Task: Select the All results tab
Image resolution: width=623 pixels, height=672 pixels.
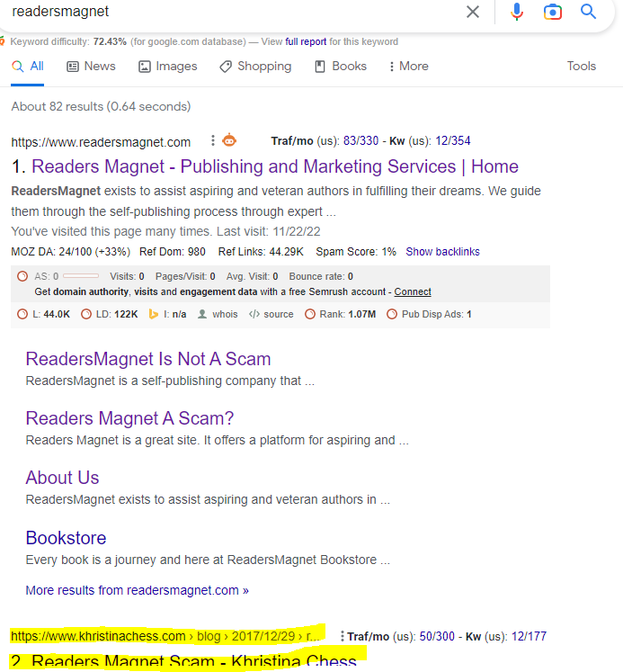Action: (27, 67)
